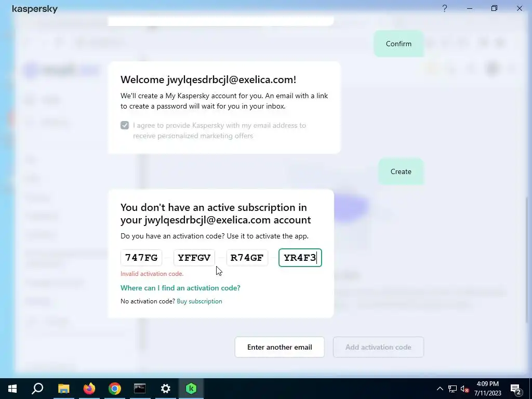Open the notification center icon
532x399 pixels.
tap(515, 389)
